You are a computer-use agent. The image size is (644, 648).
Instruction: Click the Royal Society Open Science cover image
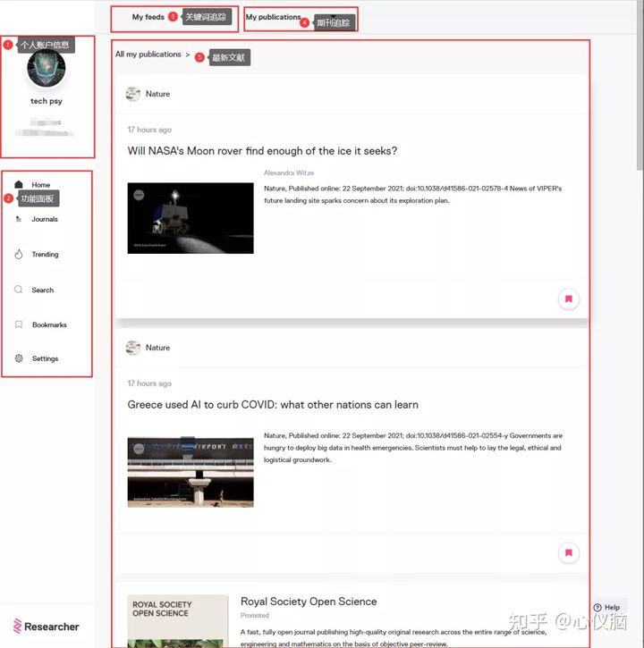pyautogui.click(x=178, y=621)
